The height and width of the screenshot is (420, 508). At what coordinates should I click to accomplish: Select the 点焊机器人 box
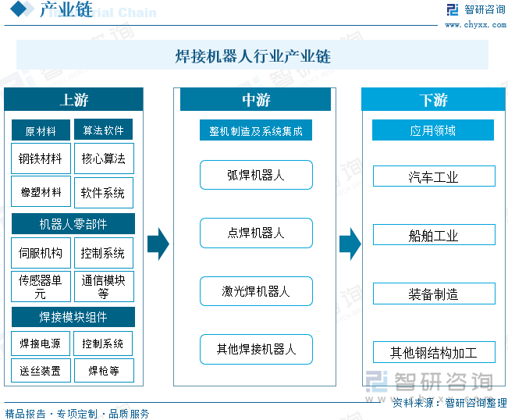(256, 233)
